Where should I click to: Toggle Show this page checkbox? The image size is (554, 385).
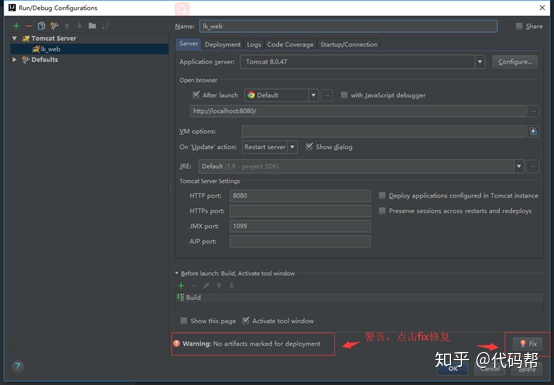[x=184, y=321]
